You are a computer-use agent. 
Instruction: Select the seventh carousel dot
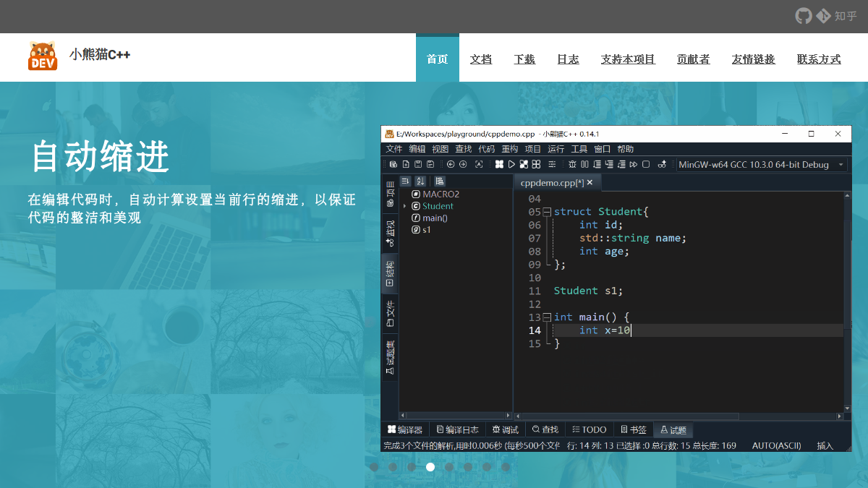pos(487,467)
